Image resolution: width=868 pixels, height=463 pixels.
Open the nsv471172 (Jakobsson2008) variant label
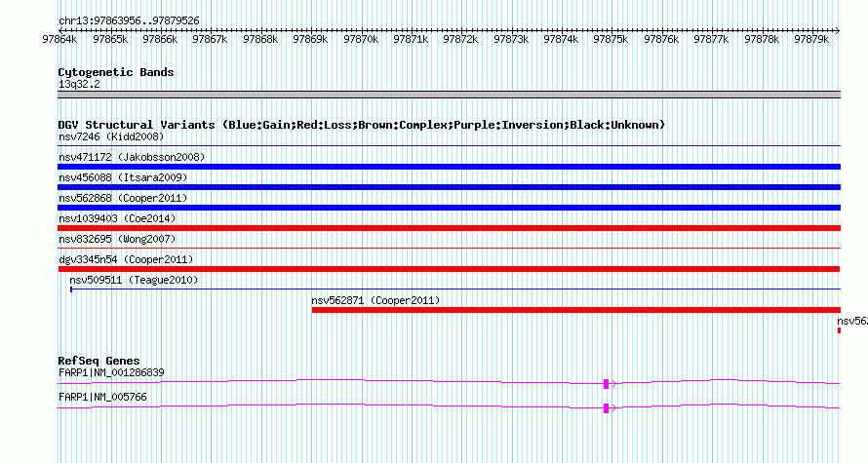click(x=132, y=157)
